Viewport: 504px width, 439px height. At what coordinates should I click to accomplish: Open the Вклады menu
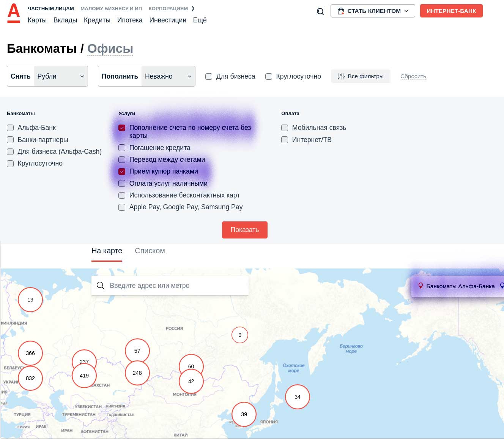(65, 20)
